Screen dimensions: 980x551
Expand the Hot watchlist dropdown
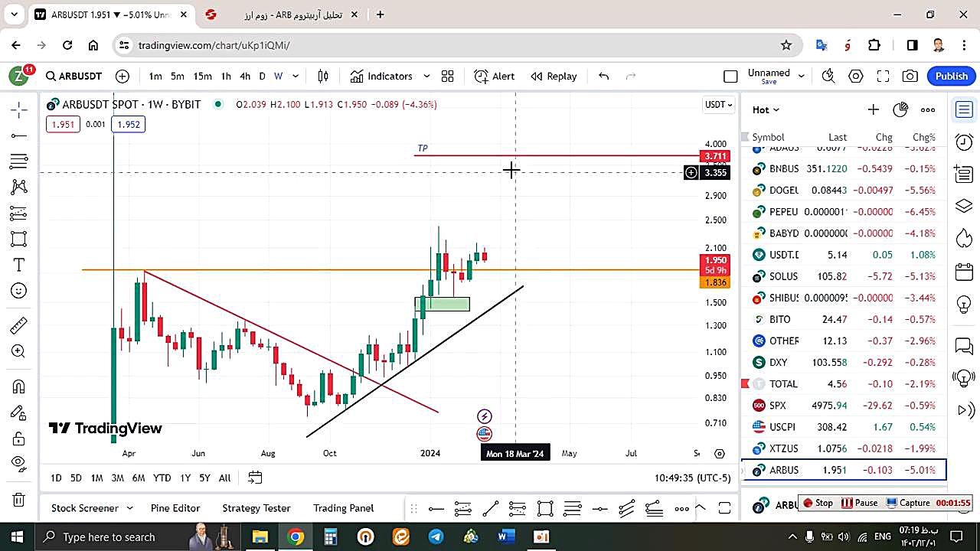(x=766, y=109)
